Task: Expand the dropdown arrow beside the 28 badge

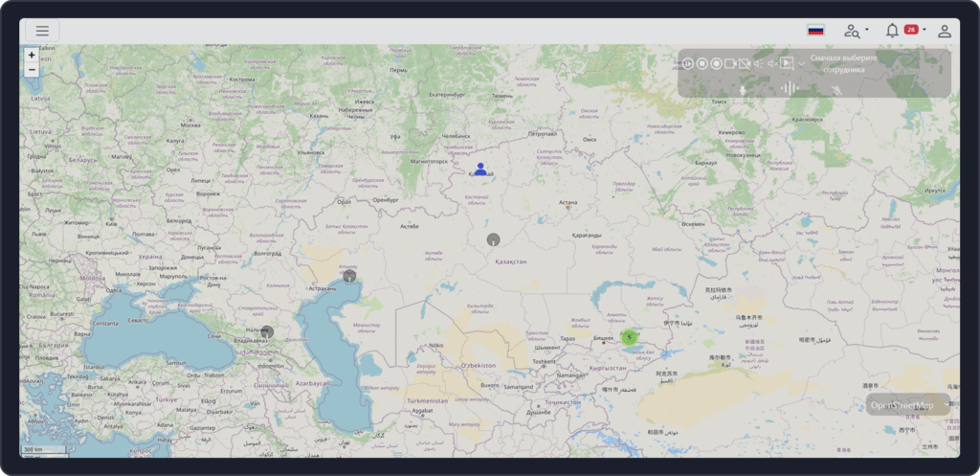Action: click(924, 31)
